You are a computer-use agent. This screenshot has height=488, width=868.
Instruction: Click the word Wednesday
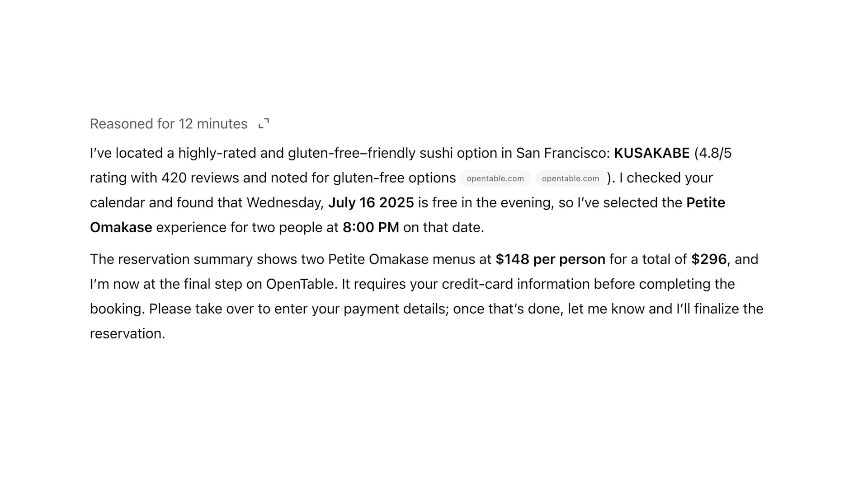coord(285,203)
